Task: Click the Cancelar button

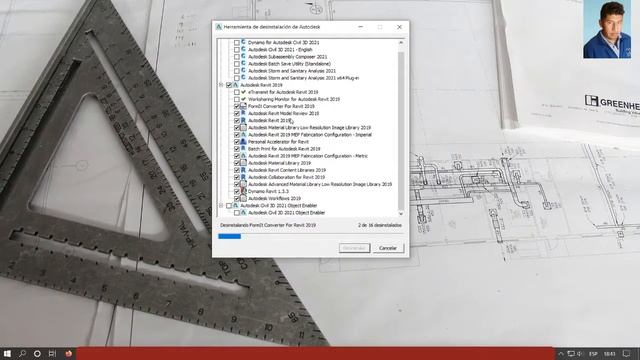Action: 388,248
